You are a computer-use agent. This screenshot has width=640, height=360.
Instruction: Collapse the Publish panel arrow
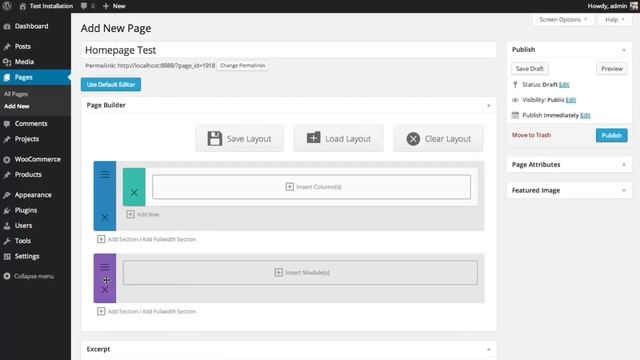(624, 50)
